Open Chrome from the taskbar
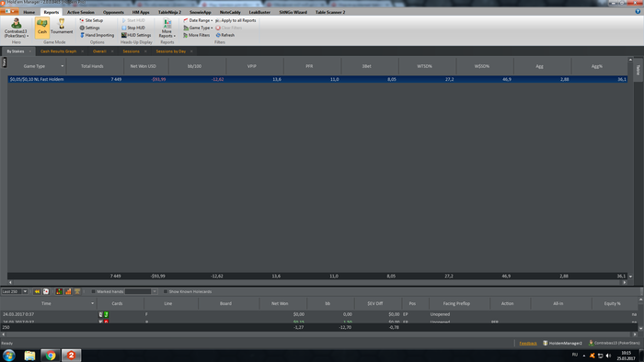Image resolution: width=644 pixels, height=362 pixels. tap(50, 356)
